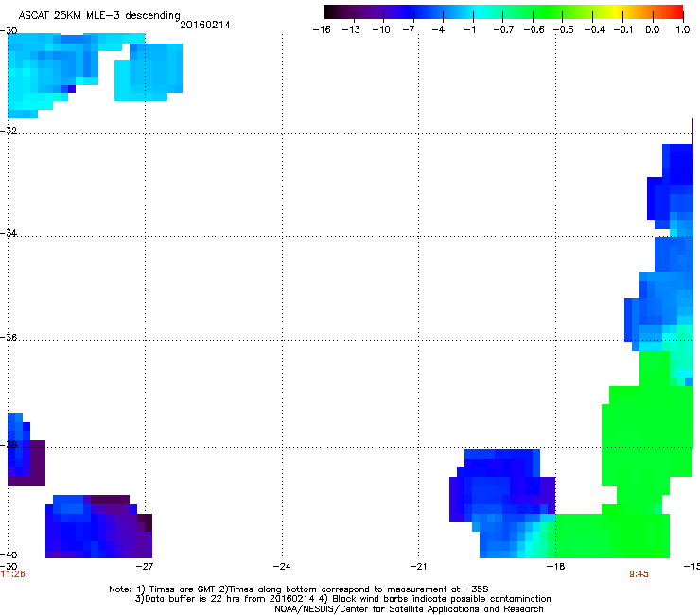Click the red 11:26 pass time label
The height and width of the screenshot is (615, 700).
[12, 574]
